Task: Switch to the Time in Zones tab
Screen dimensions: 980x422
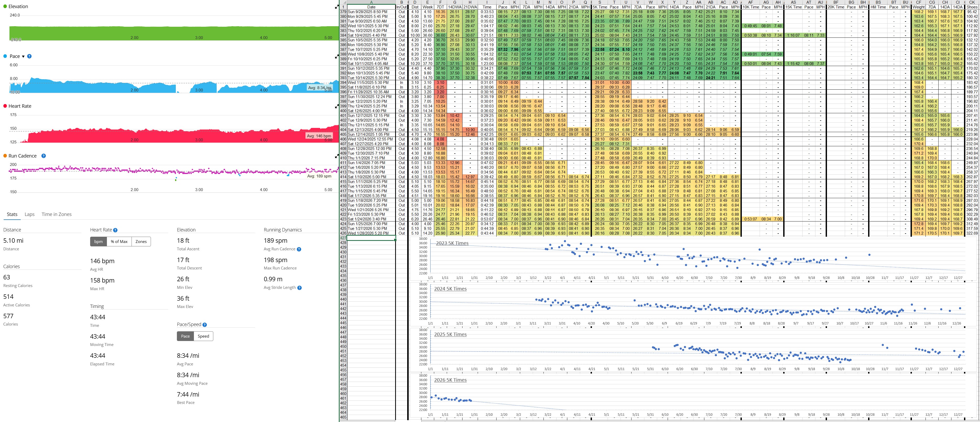Action: tap(56, 214)
